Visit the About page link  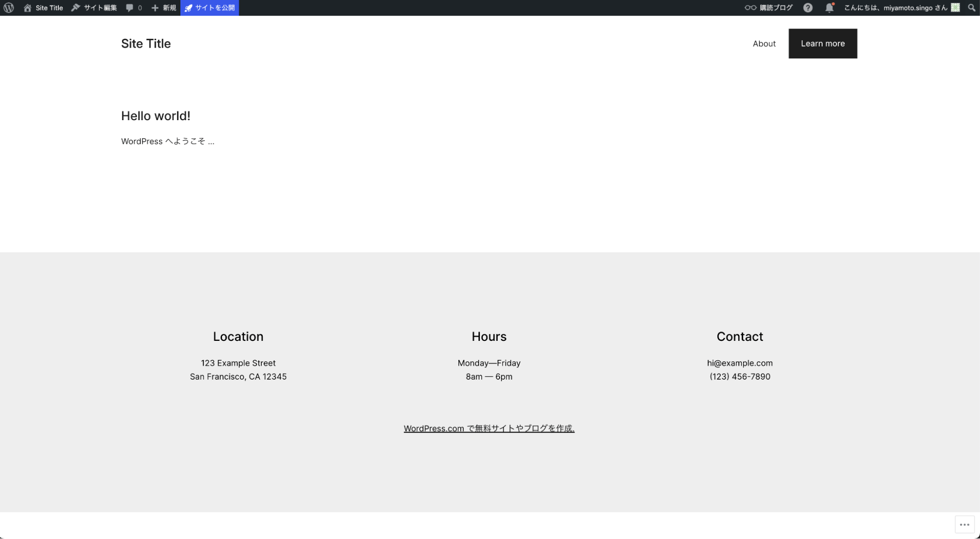764,43
